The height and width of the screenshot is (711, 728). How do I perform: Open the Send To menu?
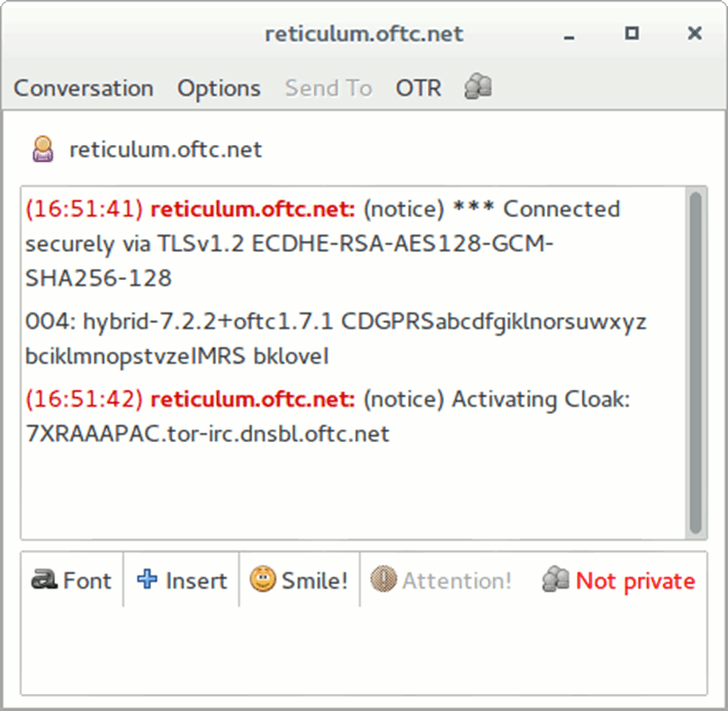328,88
